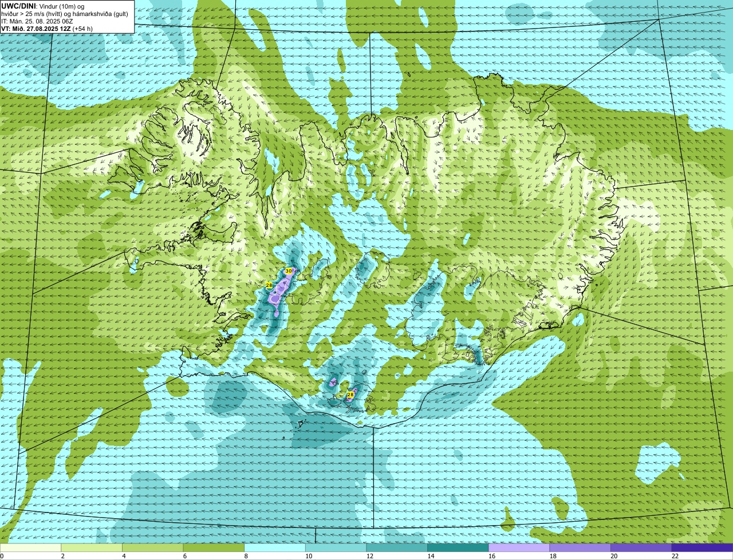The width and height of the screenshot is (733, 560).
Task: Click the medium teal 12–14 m/s legend swatch
Action: [397, 547]
